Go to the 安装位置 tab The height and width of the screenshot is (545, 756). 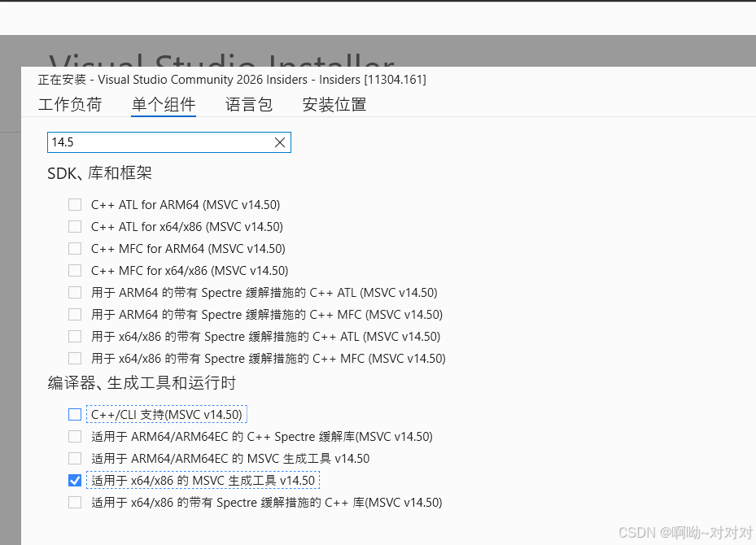pos(334,104)
